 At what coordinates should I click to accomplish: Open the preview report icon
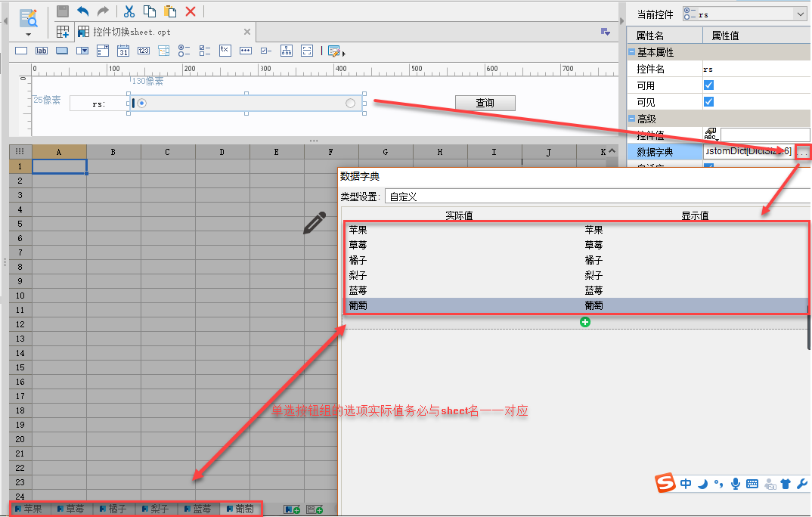coord(28,17)
